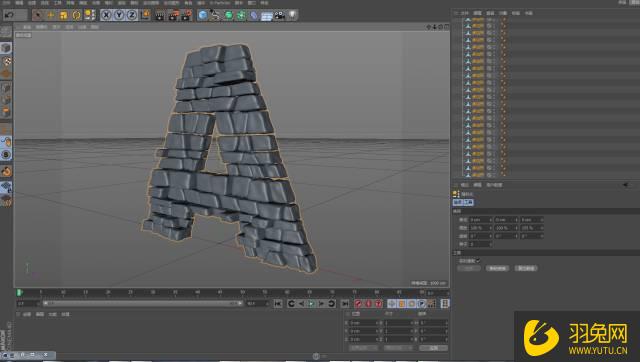Toggle position keyframe recording icon
640x362 pixels.
click(x=392, y=304)
